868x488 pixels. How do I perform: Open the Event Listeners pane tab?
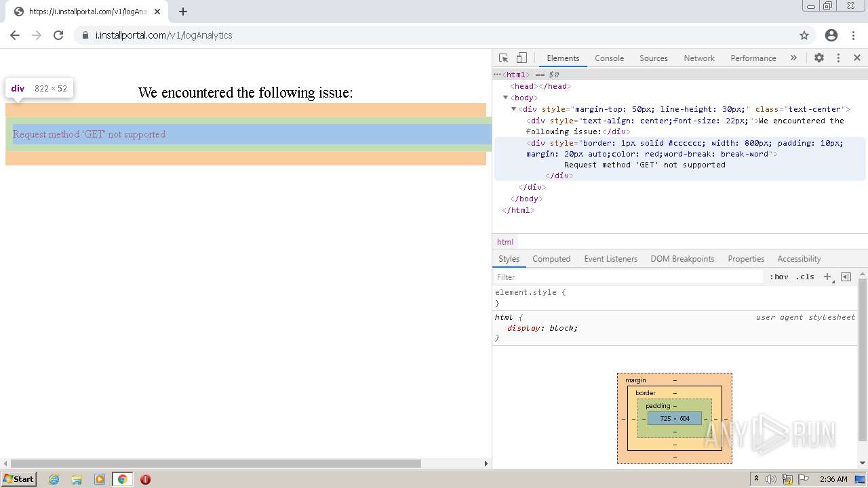pyautogui.click(x=610, y=259)
